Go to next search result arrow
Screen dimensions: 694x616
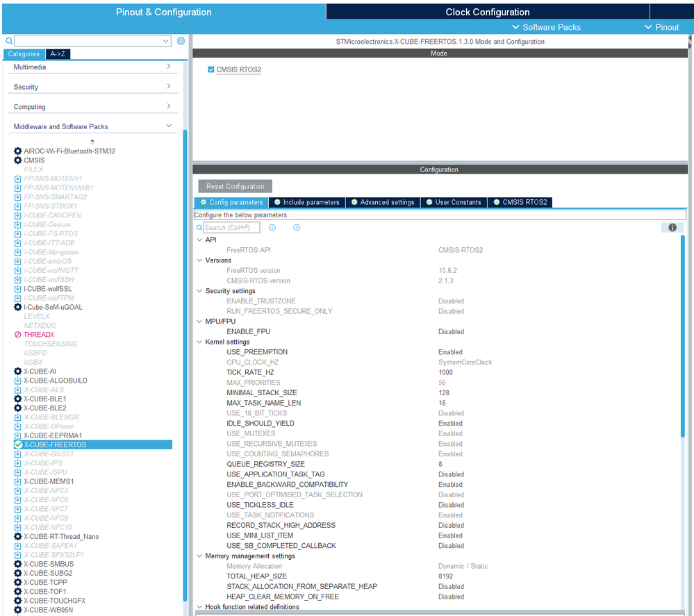click(x=297, y=228)
